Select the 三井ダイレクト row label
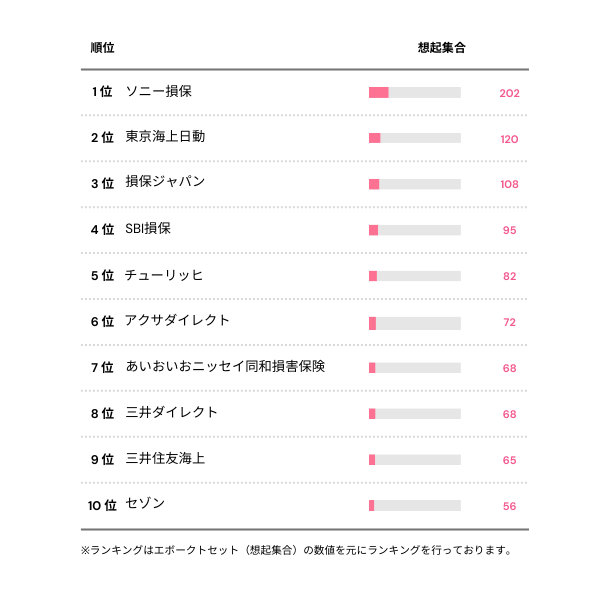Image resolution: width=600 pixels, height=600 pixels. (x=171, y=413)
